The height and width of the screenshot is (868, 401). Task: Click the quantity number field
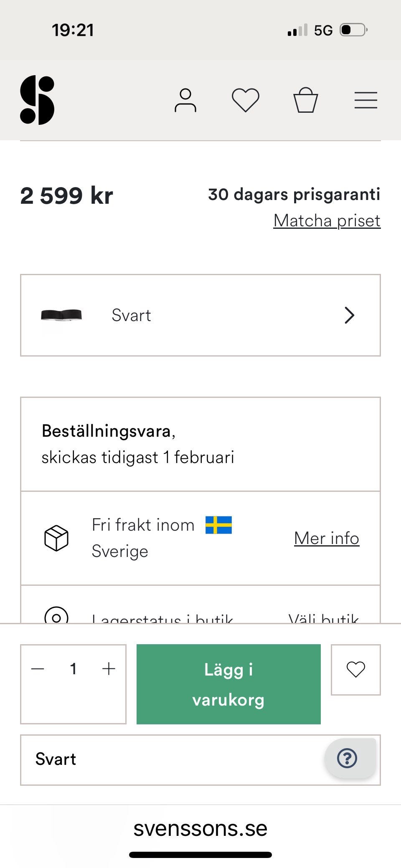(74, 669)
